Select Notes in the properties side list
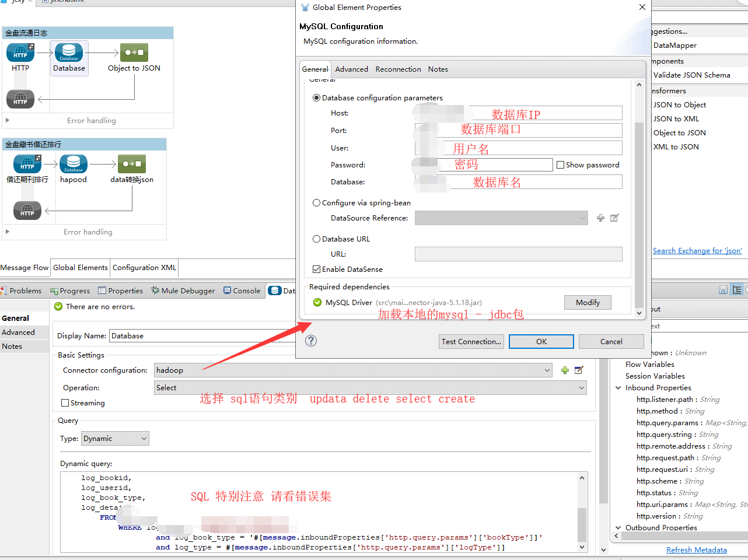This screenshot has height=560, width=748. click(x=25, y=346)
